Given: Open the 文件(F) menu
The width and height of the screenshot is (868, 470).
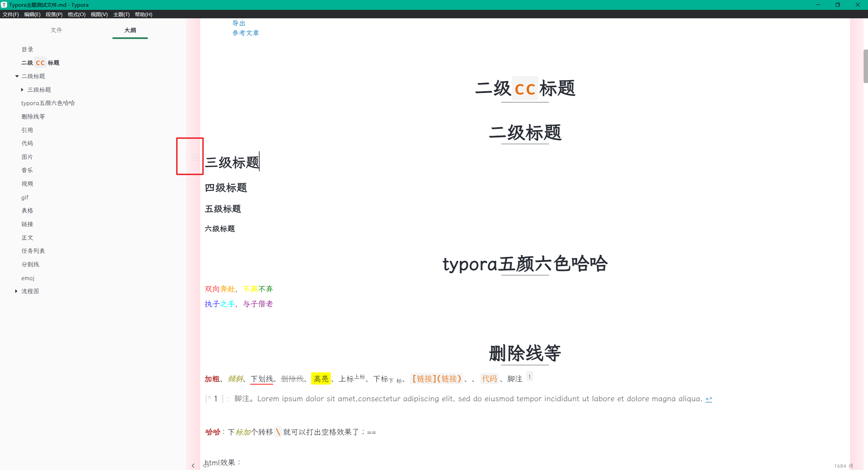Looking at the screenshot, I should [x=11, y=14].
